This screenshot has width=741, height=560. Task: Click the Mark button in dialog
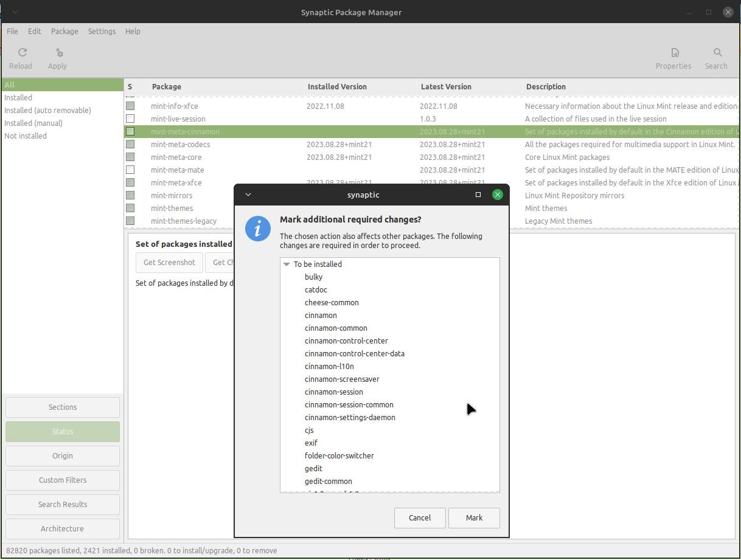pos(474,518)
